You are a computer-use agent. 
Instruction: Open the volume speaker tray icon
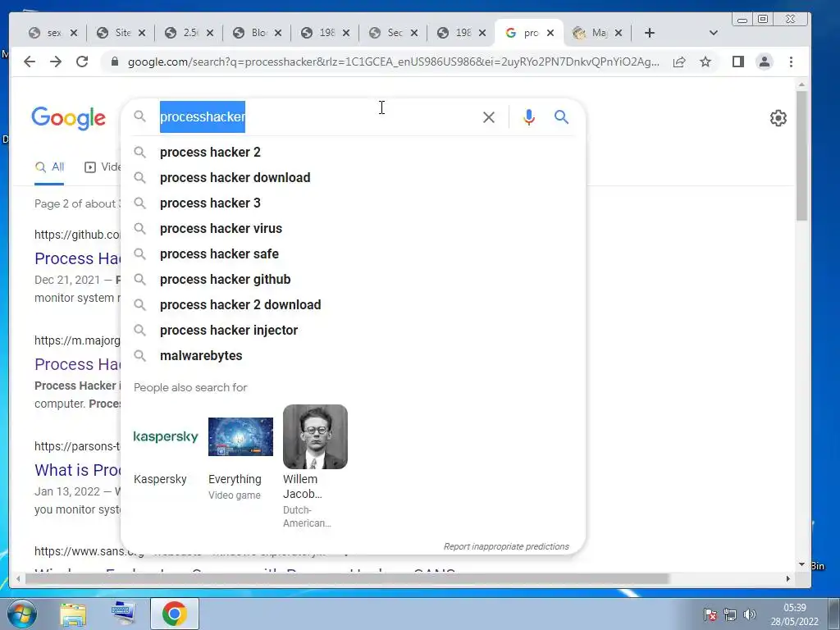[750, 614]
